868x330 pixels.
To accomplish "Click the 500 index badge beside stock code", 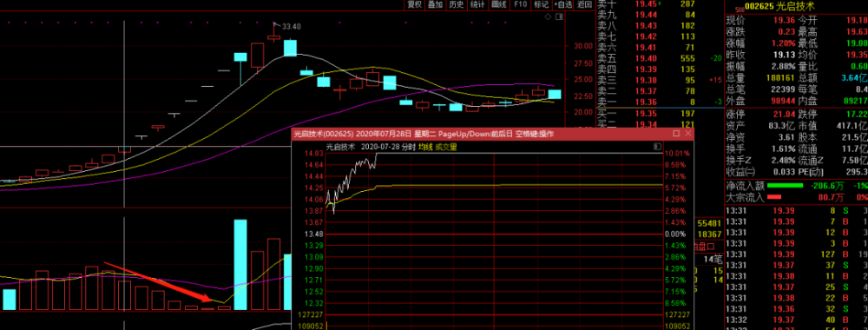I will coord(739,10).
